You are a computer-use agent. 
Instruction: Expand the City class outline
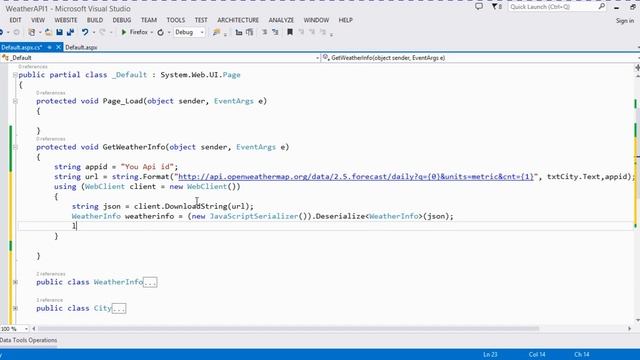(x=15, y=308)
